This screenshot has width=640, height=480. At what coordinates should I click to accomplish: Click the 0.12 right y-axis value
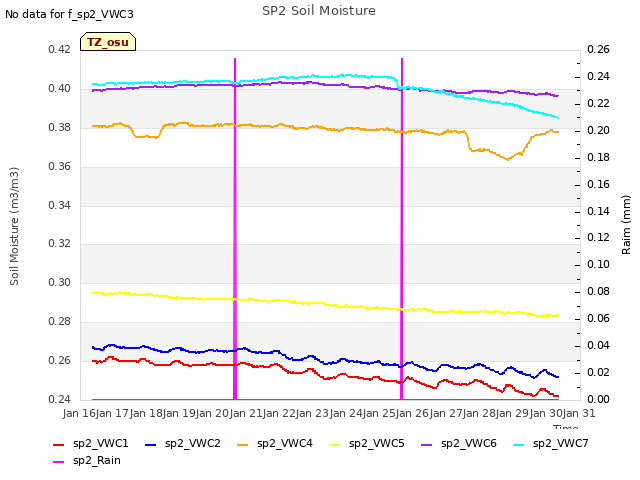click(598, 238)
